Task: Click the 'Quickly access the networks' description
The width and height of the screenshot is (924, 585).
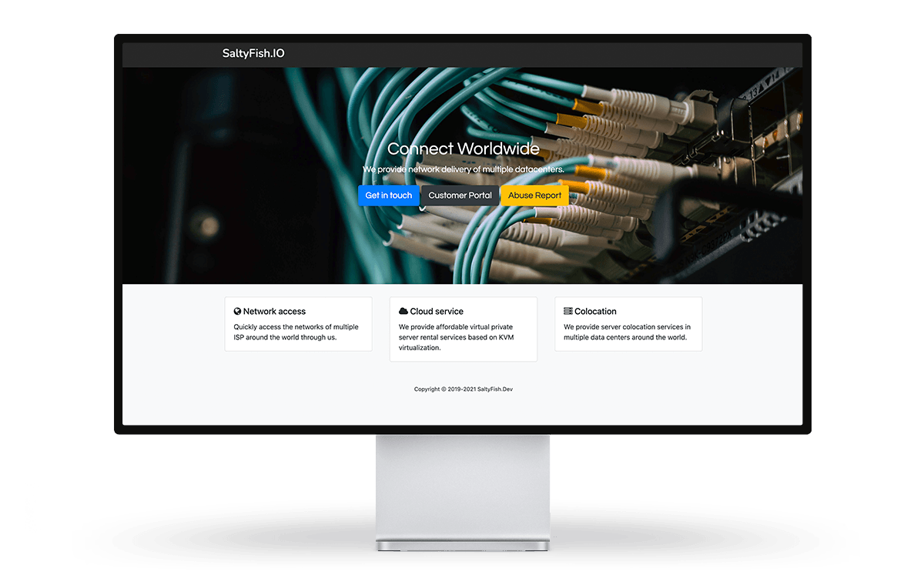Action: point(296,332)
